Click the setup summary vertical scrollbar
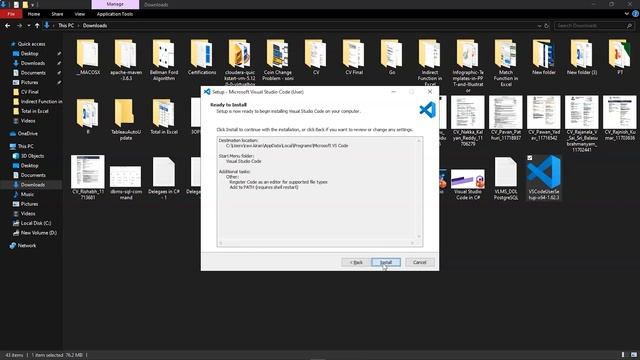The height and width of the screenshot is (360, 640). 419,188
